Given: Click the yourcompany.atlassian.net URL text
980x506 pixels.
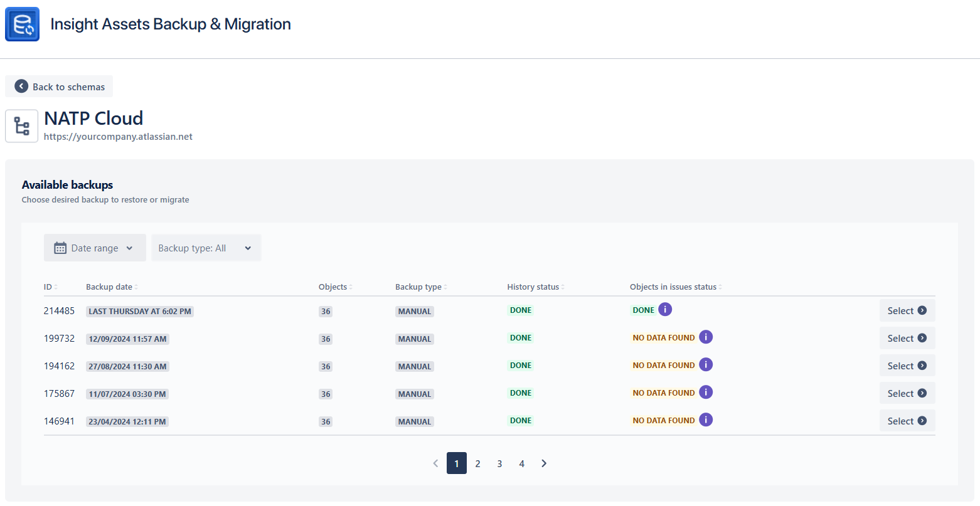Looking at the screenshot, I should 118,137.
